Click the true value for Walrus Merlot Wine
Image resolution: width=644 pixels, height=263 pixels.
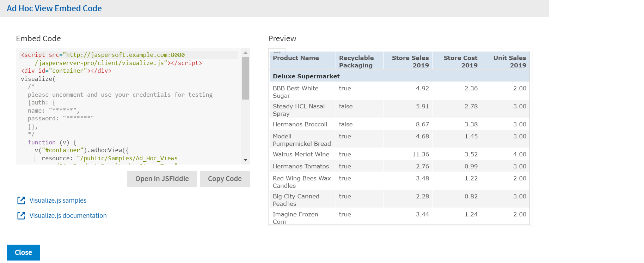[345, 154]
